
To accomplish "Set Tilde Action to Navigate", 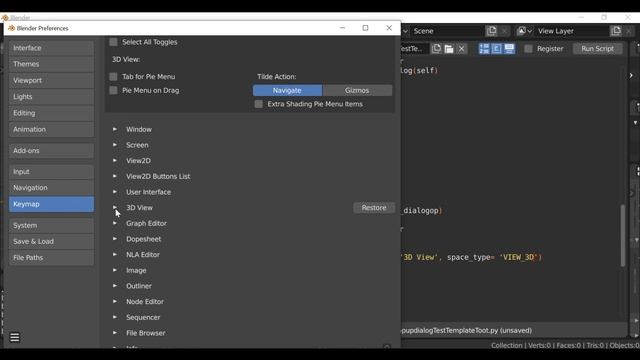I will click(x=287, y=91).
